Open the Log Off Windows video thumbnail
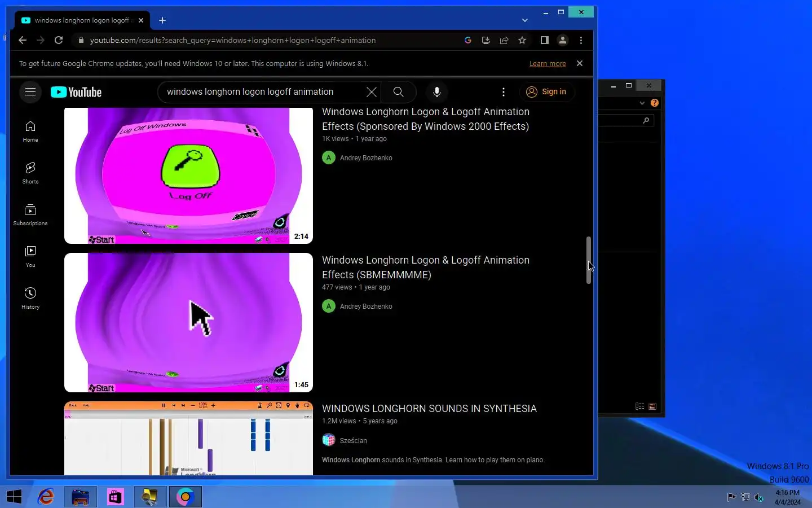Screen dimensions: 812x508 click(188, 176)
